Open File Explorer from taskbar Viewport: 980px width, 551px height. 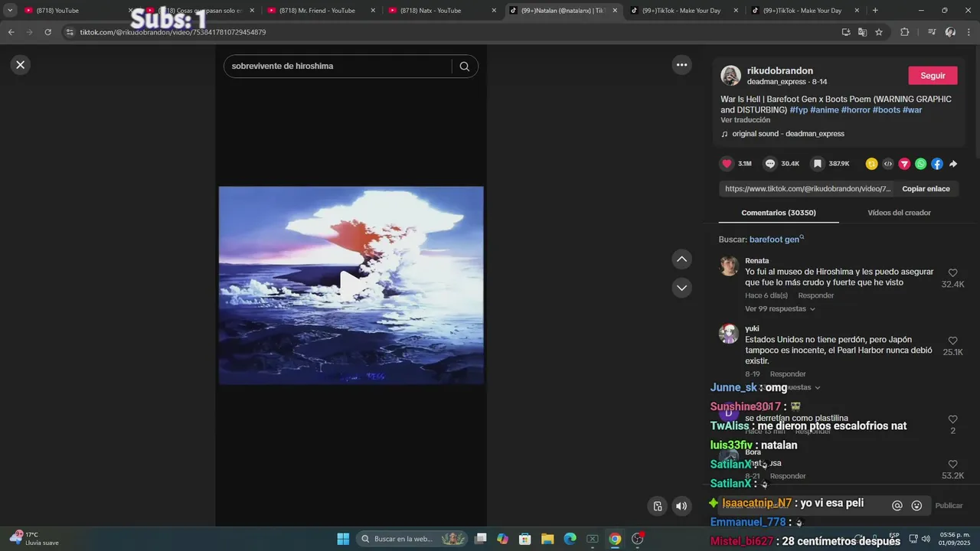click(x=547, y=539)
